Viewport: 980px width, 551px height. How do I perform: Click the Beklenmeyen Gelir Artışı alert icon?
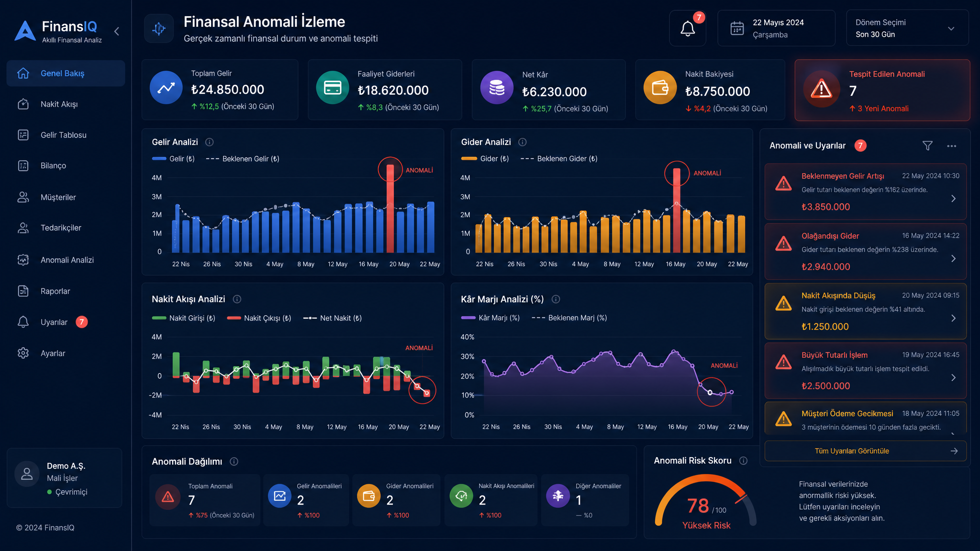[x=783, y=183]
